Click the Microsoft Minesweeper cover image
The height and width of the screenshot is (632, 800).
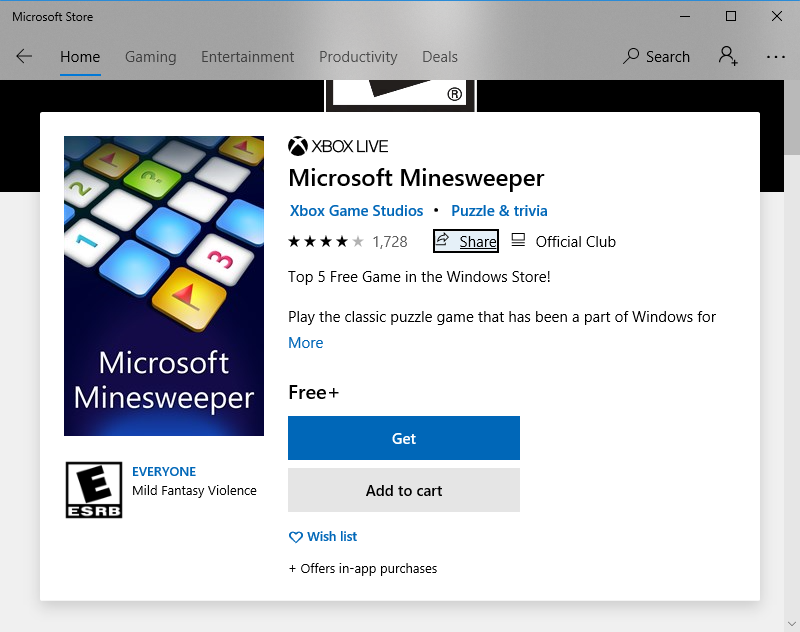(164, 286)
